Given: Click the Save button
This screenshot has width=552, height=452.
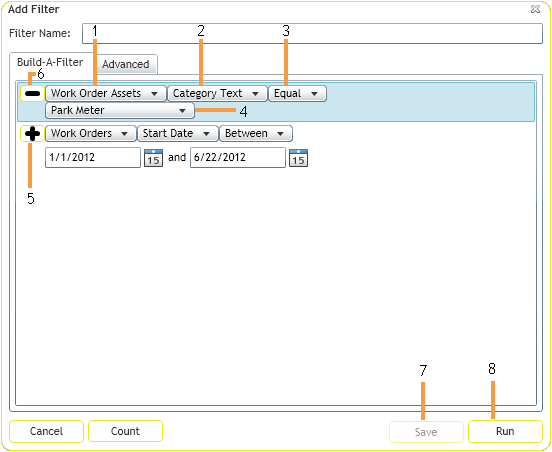Looking at the screenshot, I should tap(426, 432).
